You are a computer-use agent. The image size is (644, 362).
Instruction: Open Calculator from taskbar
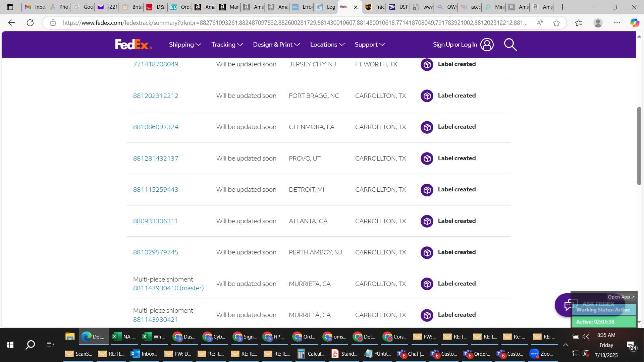311,354
